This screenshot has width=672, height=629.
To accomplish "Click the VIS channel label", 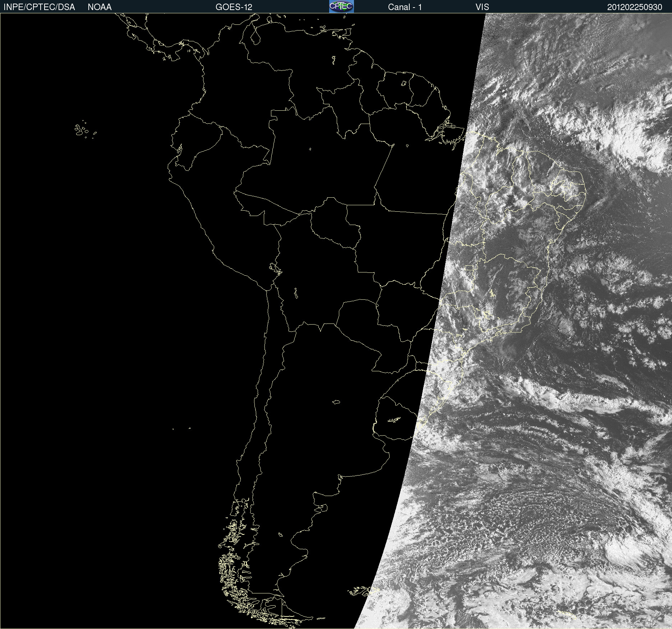I will tap(482, 7).
